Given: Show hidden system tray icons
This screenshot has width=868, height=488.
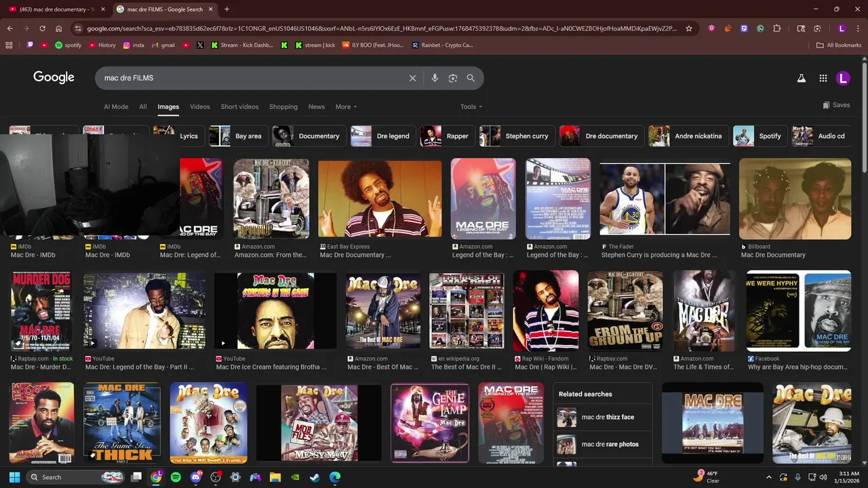Looking at the screenshot, I should point(768,477).
